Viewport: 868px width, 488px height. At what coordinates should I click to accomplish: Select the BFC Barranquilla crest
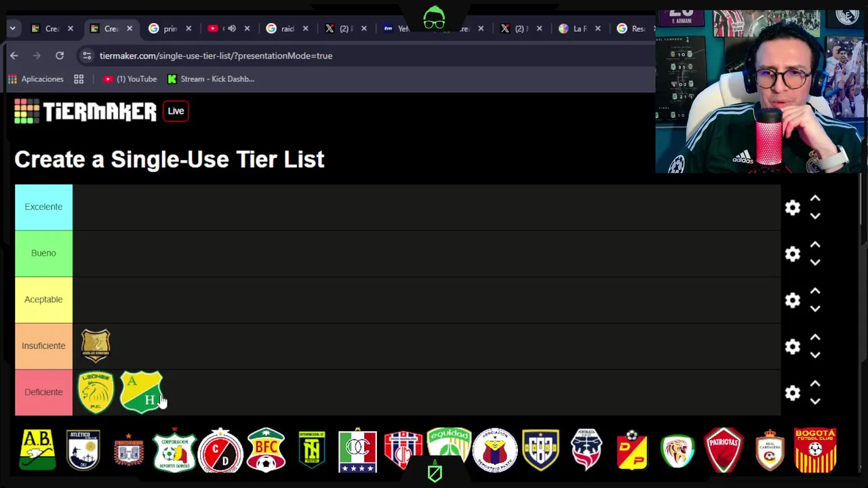click(x=266, y=449)
